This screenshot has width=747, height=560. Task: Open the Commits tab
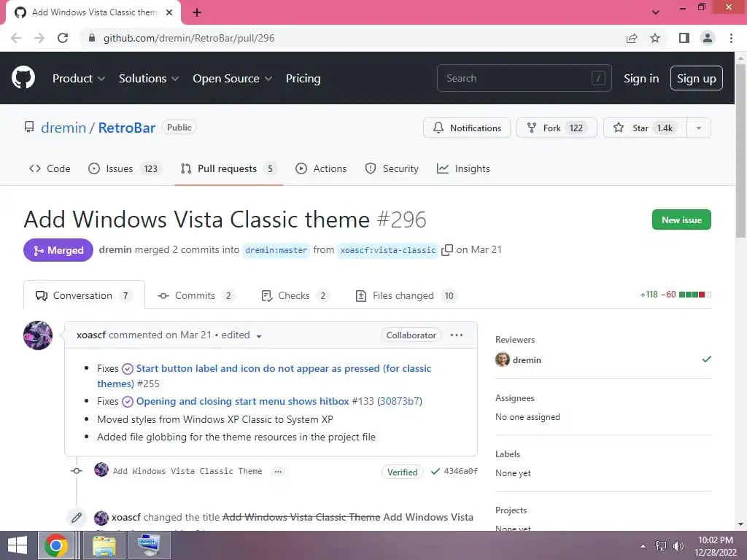(x=196, y=296)
